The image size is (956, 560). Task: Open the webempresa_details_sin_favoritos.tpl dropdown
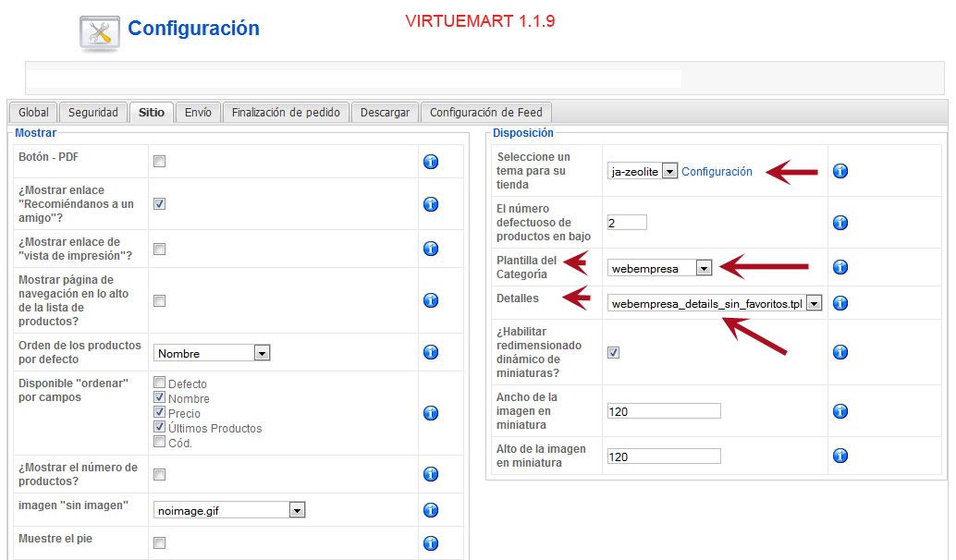pyautogui.click(x=715, y=303)
